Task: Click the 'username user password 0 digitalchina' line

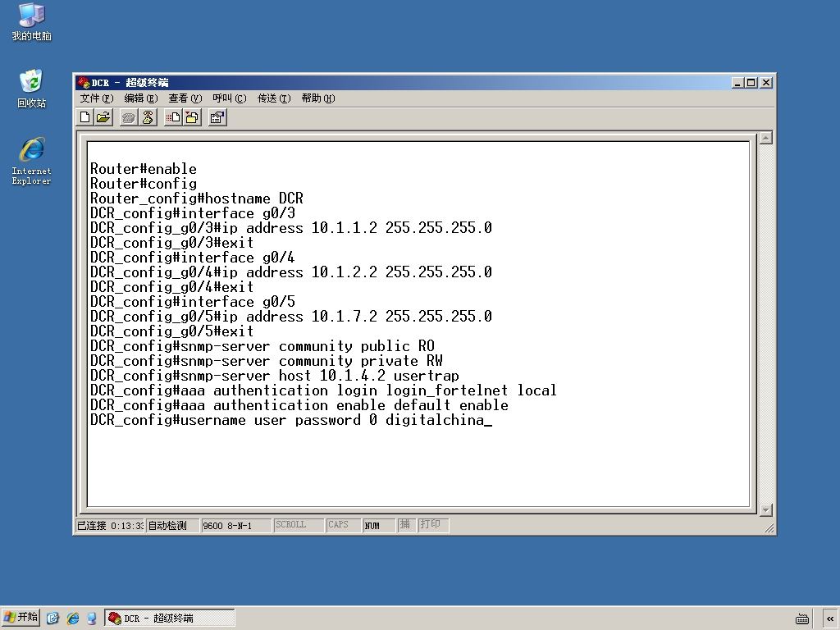Action: point(291,420)
